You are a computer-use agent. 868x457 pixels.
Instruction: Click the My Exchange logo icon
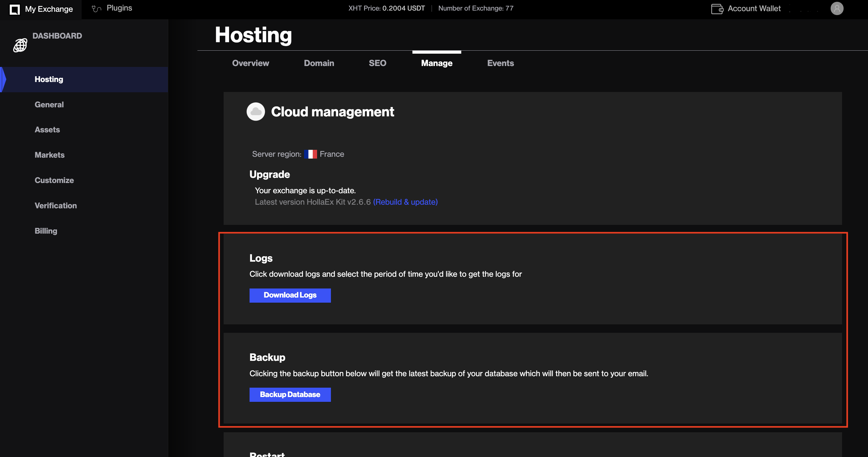point(14,9)
